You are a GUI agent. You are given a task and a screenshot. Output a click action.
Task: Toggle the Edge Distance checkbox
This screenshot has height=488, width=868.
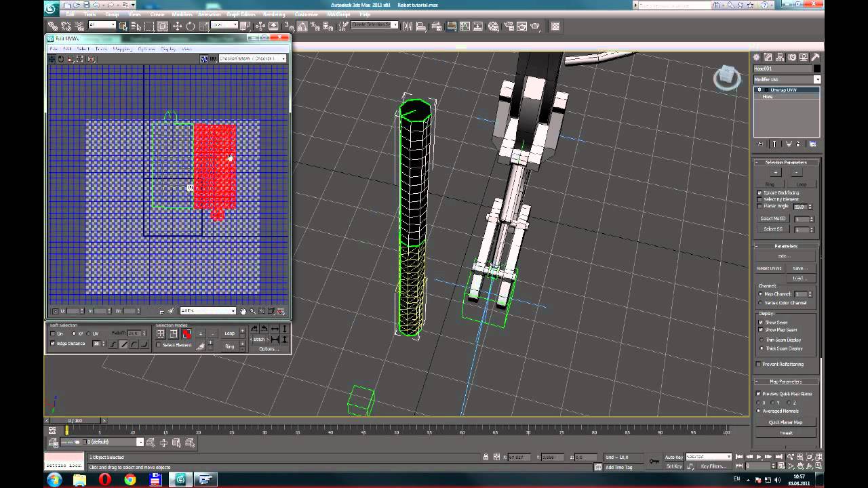tap(53, 344)
